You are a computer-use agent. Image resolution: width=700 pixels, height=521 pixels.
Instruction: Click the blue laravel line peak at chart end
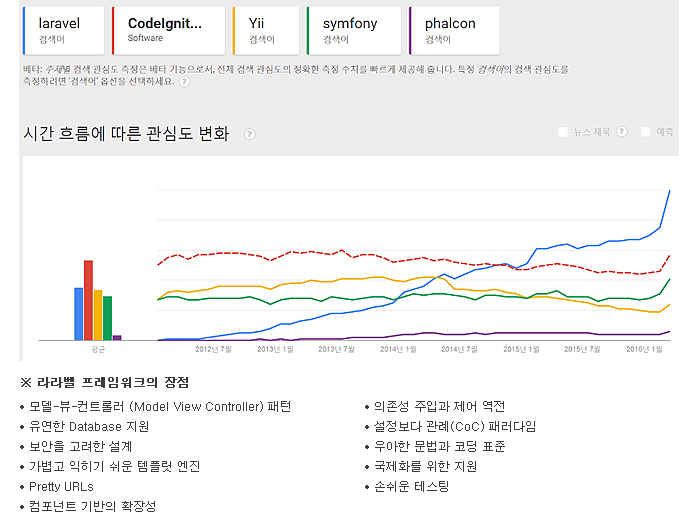(x=669, y=191)
